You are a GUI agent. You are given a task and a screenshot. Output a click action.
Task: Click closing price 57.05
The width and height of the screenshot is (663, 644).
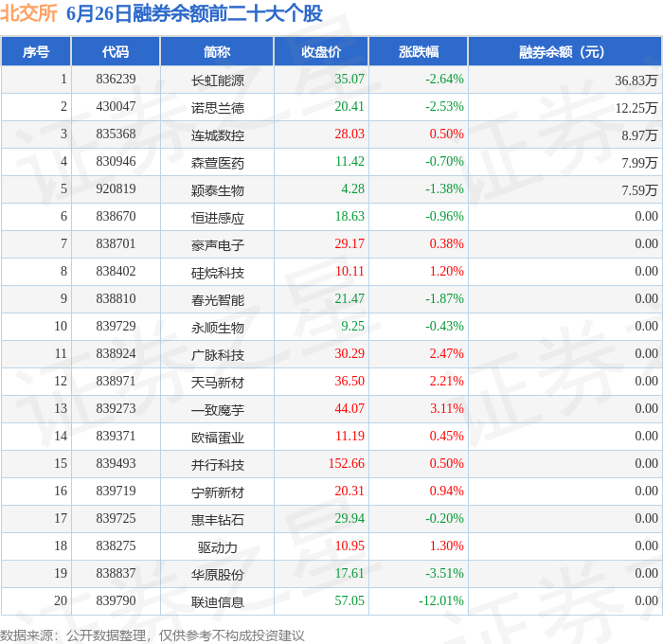(x=349, y=601)
